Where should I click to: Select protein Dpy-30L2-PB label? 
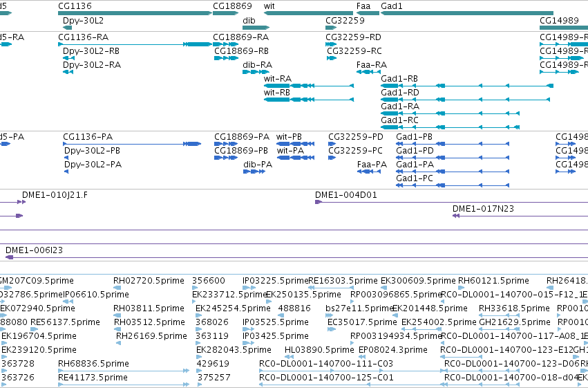93,151
